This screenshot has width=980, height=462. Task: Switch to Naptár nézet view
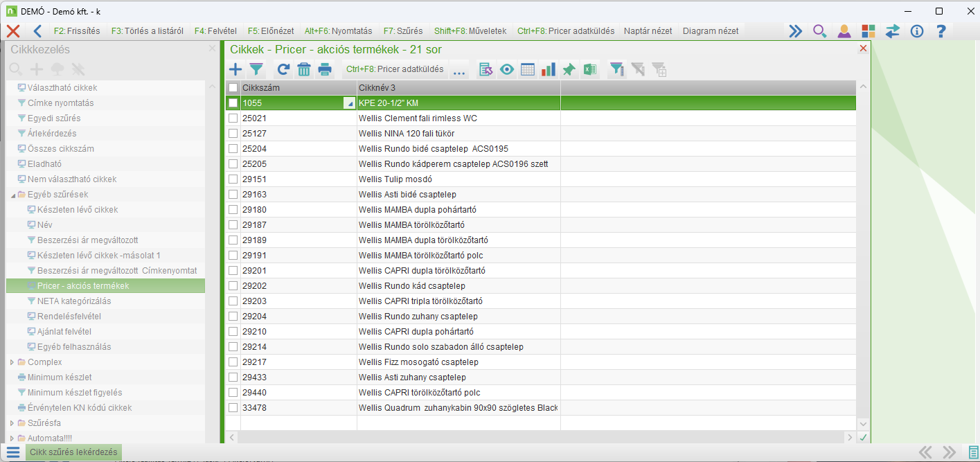click(648, 31)
